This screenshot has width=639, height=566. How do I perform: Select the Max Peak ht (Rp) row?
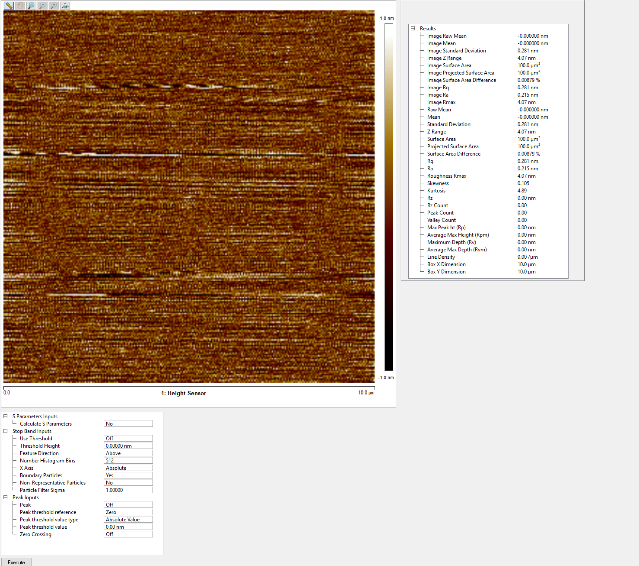click(488, 227)
